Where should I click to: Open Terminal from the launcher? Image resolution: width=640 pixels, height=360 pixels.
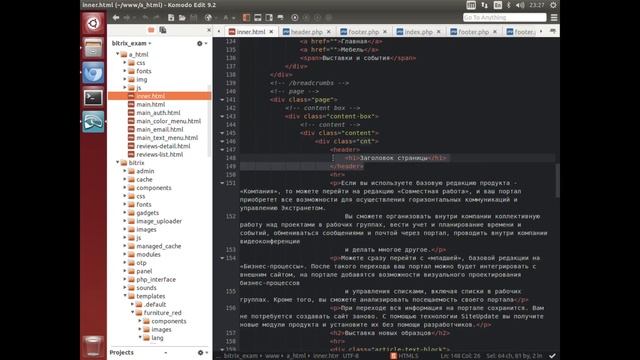(93, 98)
